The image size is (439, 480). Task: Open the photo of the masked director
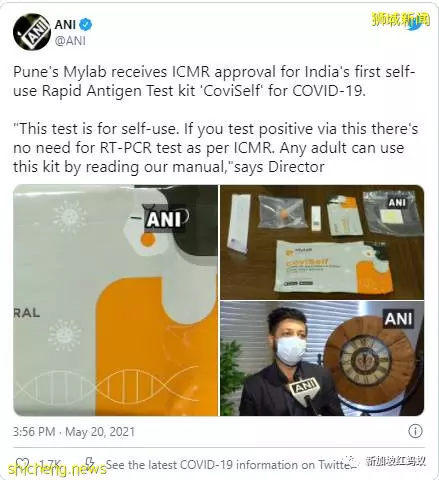point(322,358)
